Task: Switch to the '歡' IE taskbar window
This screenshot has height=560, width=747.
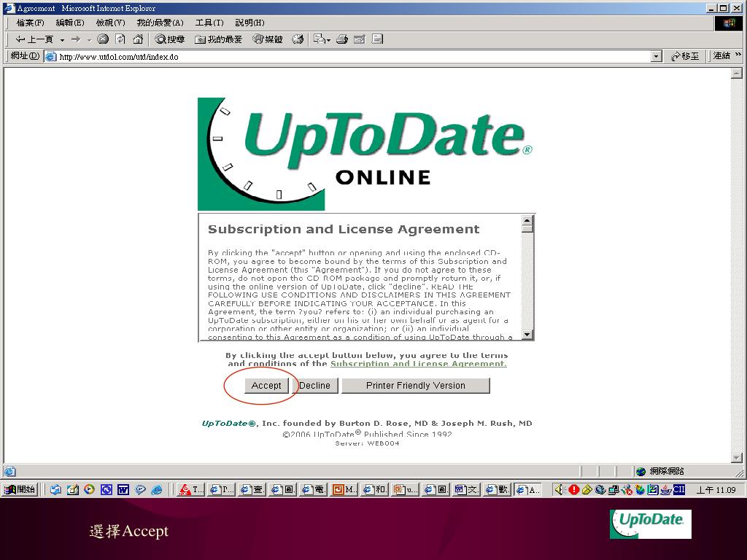Action: (496, 489)
